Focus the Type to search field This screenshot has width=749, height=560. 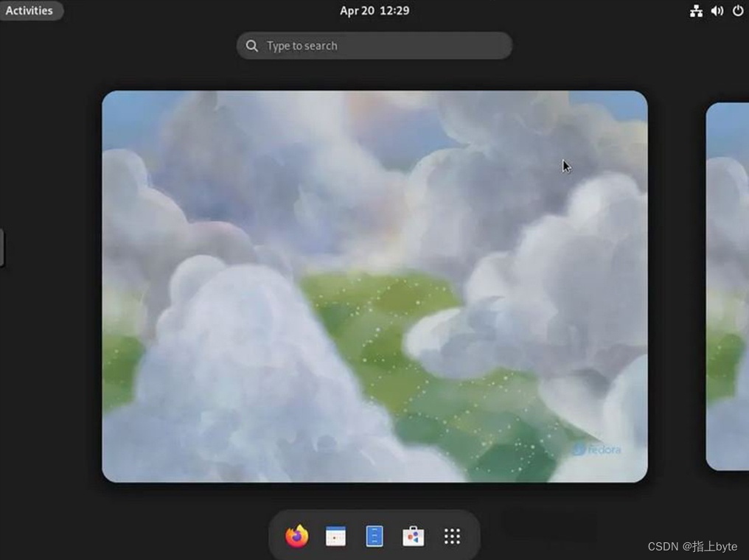point(374,46)
